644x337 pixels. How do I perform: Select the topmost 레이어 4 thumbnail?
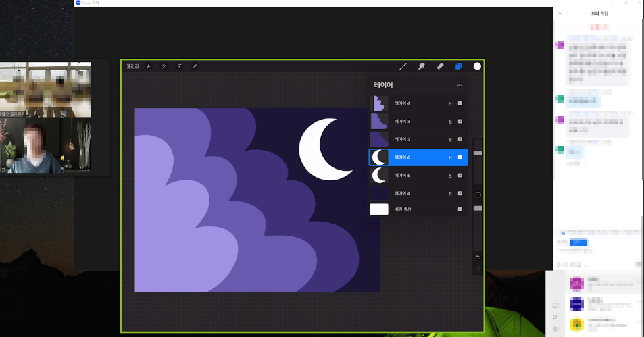[378, 103]
